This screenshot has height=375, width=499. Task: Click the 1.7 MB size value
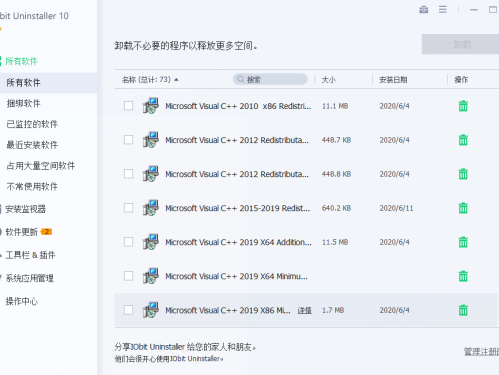coord(333,310)
